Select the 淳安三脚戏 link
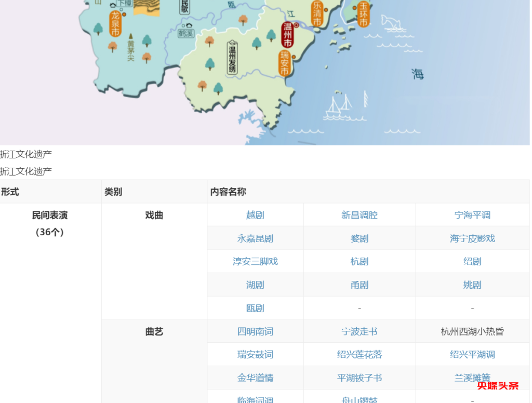 tap(256, 261)
